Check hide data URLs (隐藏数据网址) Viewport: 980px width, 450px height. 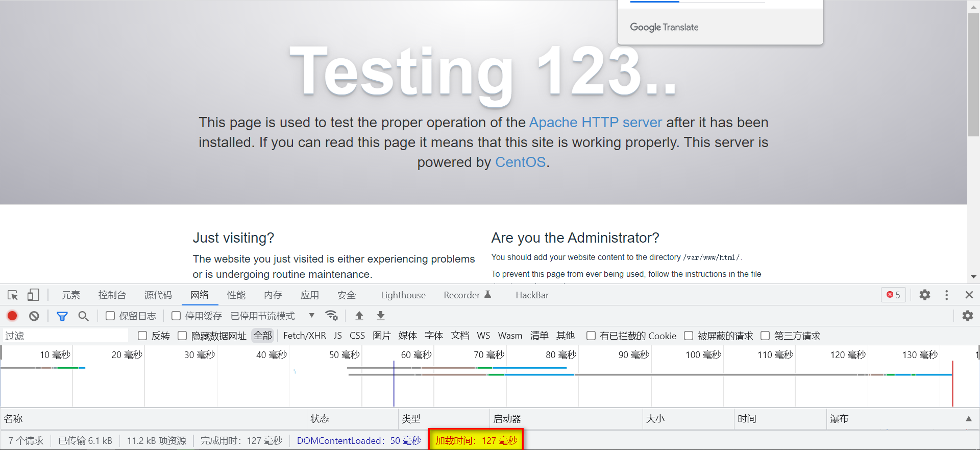click(x=182, y=336)
